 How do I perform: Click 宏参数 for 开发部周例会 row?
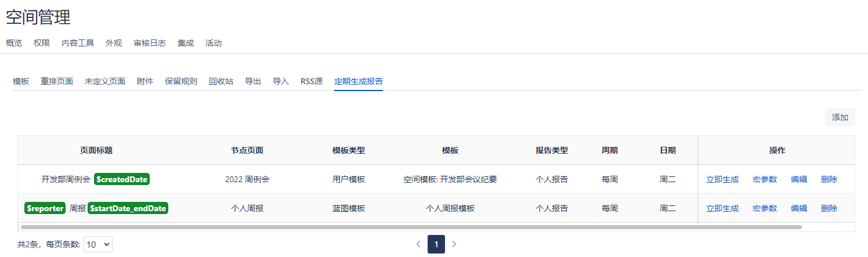pos(765,179)
